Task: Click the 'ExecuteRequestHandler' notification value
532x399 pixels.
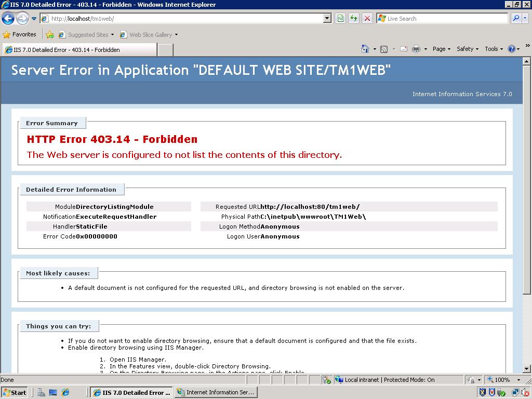Action: (116, 217)
